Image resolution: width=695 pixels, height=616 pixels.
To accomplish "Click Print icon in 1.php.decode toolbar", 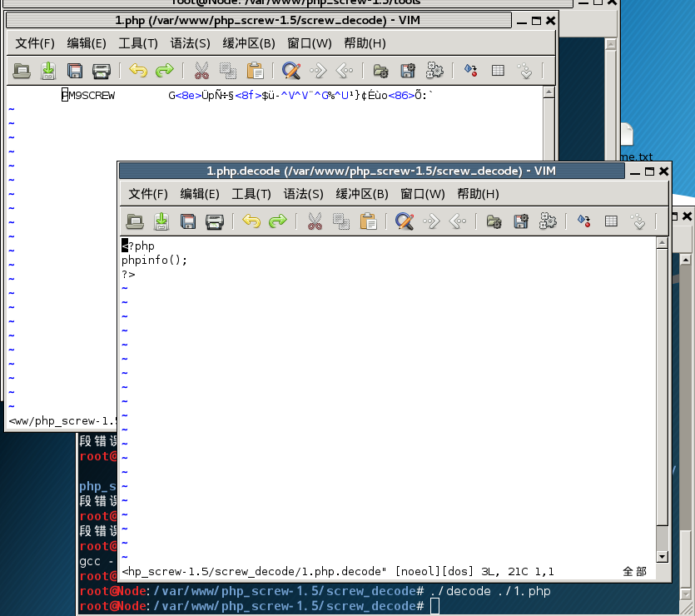I will pyautogui.click(x=215, y=221).
